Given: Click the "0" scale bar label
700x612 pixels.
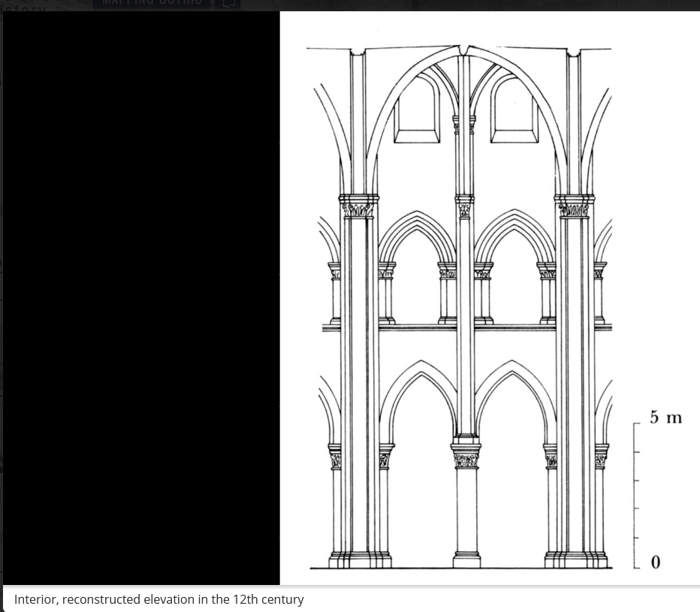Looking at the screenshot, I should click(x=656, y=562).
